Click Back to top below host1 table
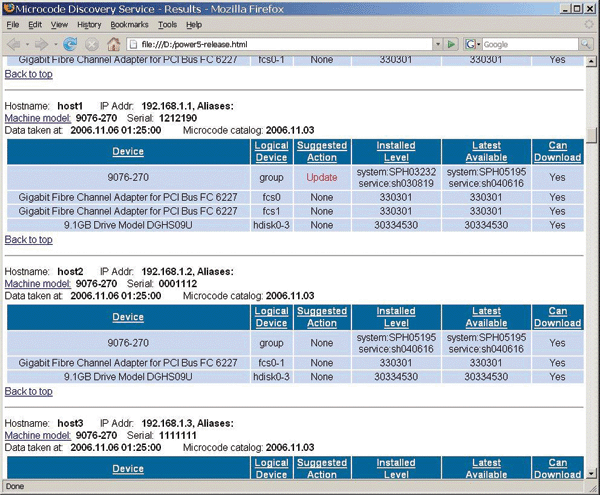Viewport: 600px width, 495px height. (x=28, y=240)
